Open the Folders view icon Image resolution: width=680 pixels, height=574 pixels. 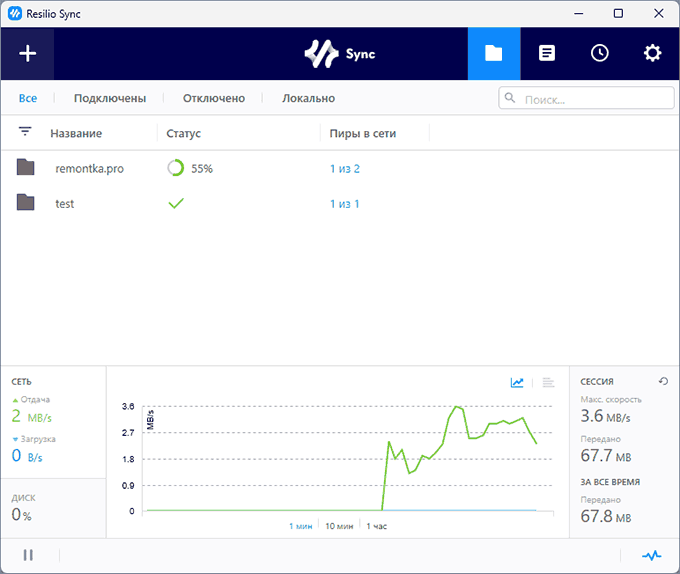493,54
